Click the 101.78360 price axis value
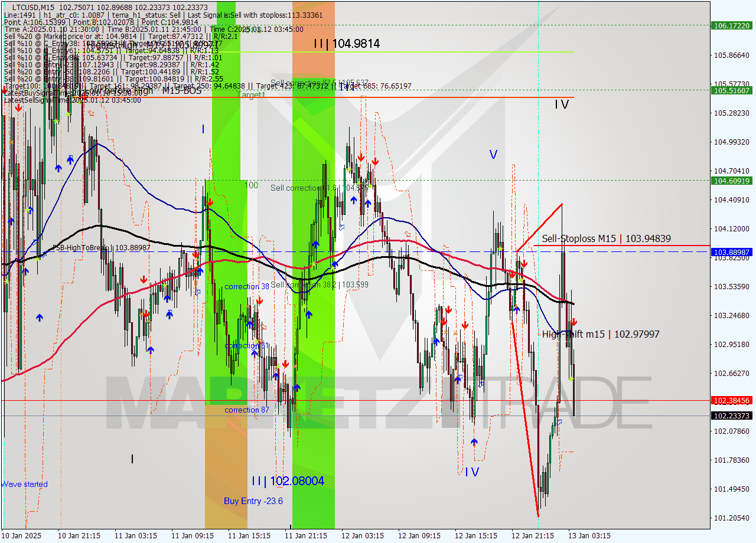756x543 pixels. point(732,460)
